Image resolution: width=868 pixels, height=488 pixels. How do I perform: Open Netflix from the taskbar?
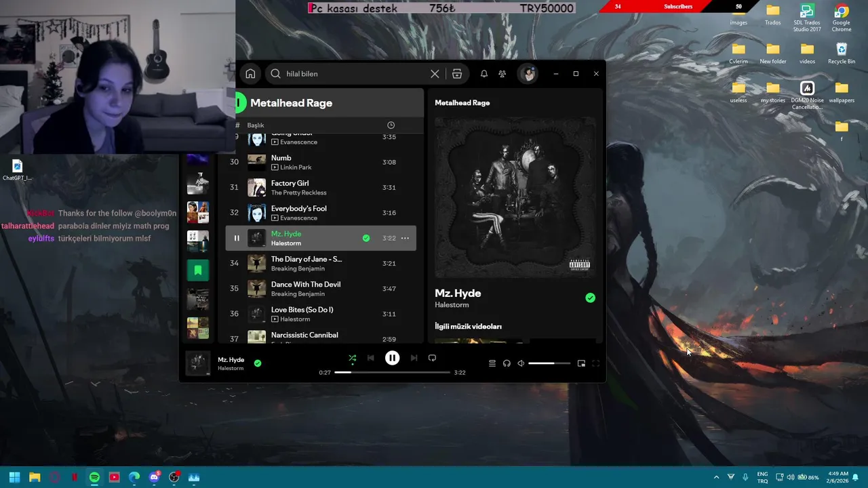[75, 477]
